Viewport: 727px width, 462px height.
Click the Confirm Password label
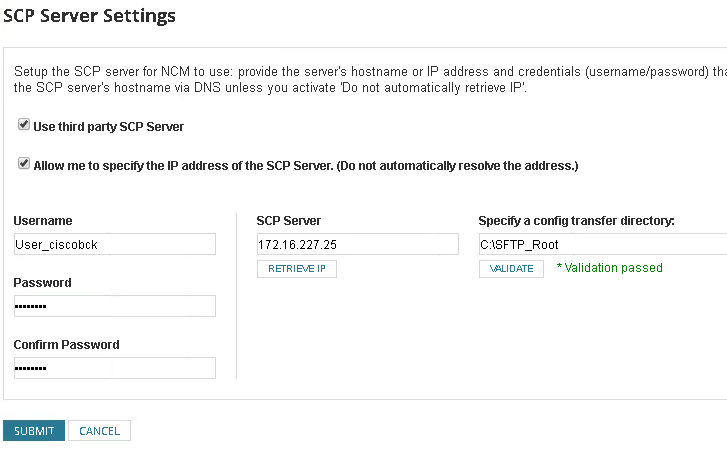click(66, 345)
